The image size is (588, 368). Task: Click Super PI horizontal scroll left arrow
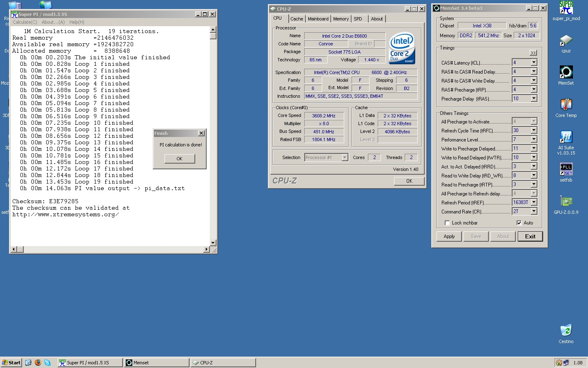click(x=14, y=249)
